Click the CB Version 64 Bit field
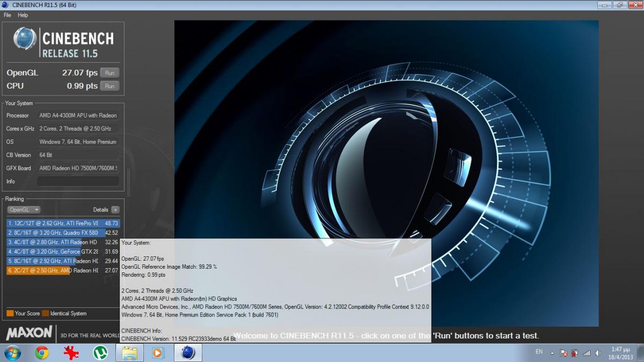This screenshot has width=644, height=362. coord(78,155)
